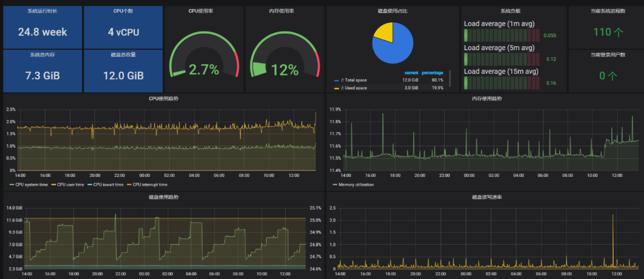The height and width of the screenshot is (279, 644).
Task: Open the 磁盘使用占比 panel title menu
Action: click(x=392, y=11)
